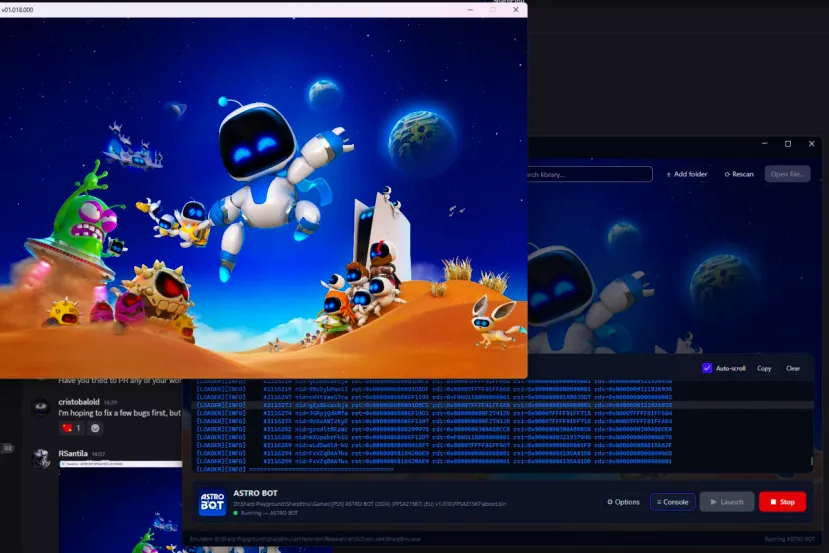This screenshot has width=829, height=553.
Task: Click message 'Have you tried to PR'
Action: pyautogui.click(x=119, y=381)
